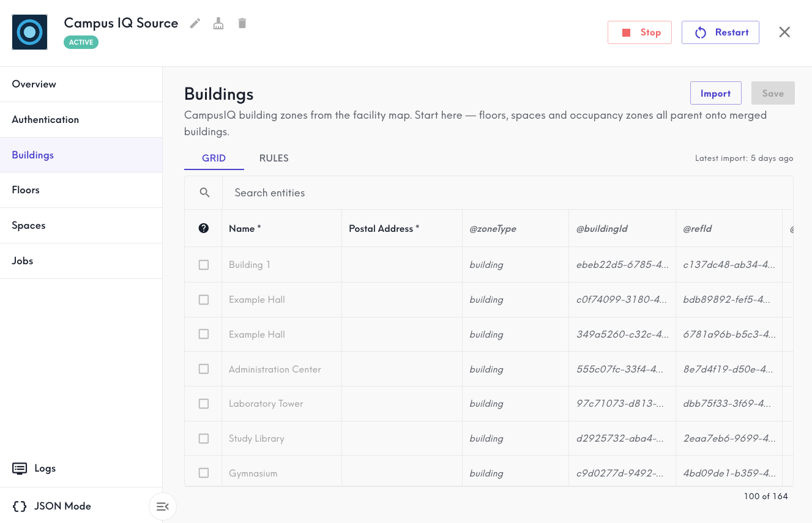
Task: Click the ACTIVE status badge
Action: coord(81,42)
